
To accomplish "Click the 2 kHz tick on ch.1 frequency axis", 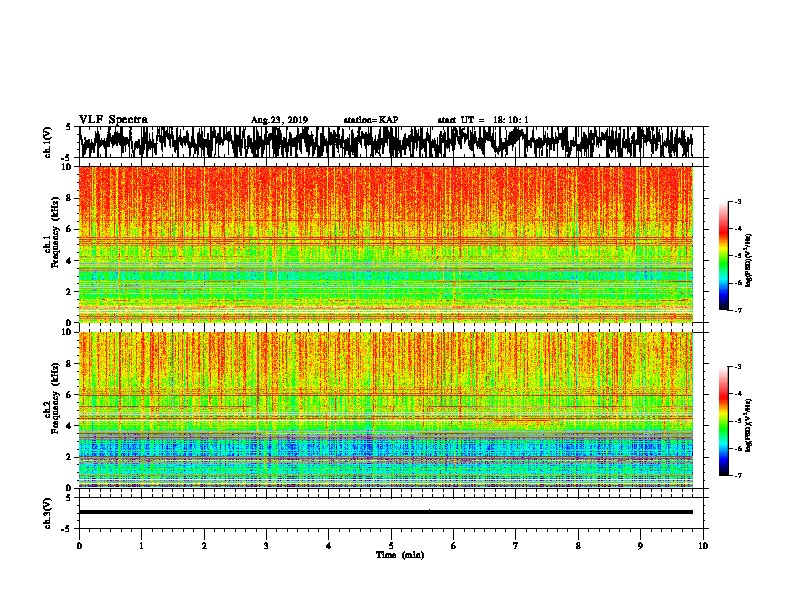I will point(69,292).
